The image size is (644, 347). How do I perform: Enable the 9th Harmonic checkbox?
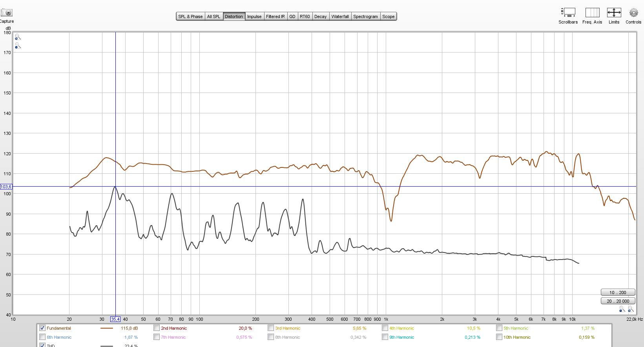pyautogui.click(x=385, y=337)
